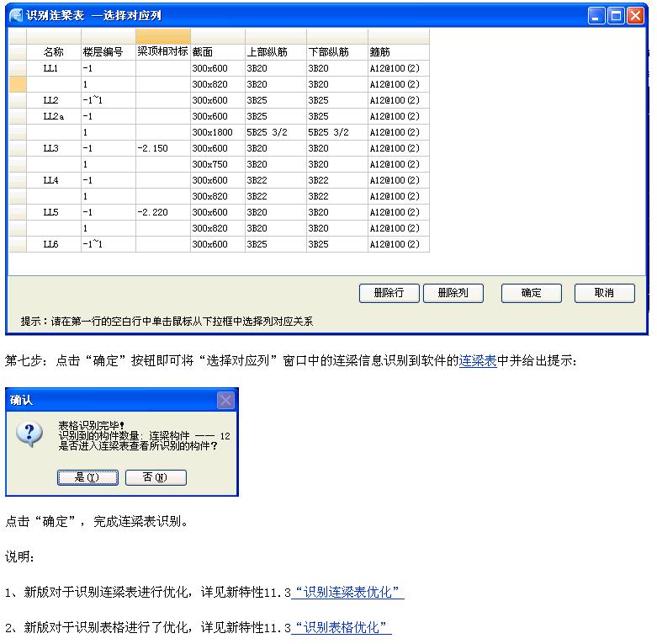Select the LL5 name cell

(54, 212)
